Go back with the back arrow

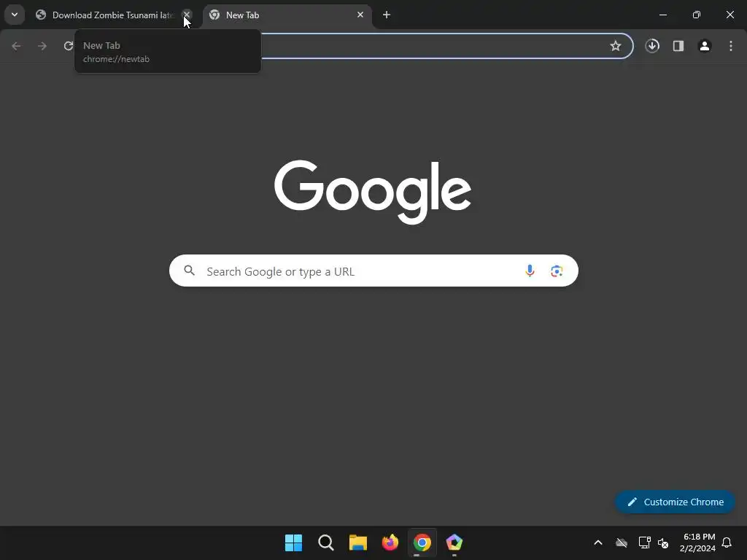pos(16,46)
